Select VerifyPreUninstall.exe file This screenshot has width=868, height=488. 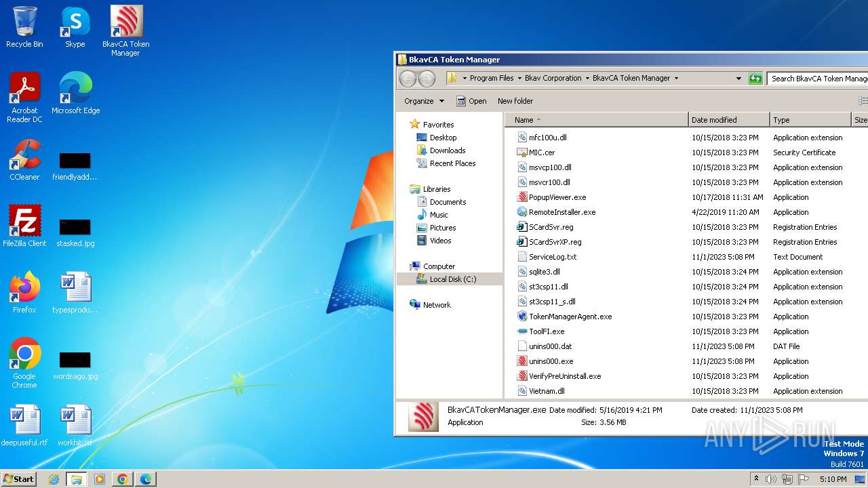pyautogui.click(x=565, y=376)
